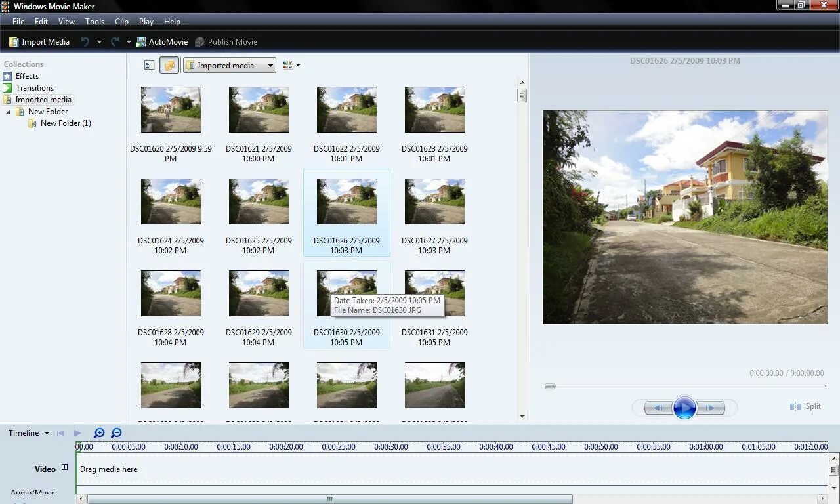The image size is (840, 504).
Task: Switch contents pane to details view
Action: [x=149, y=65]
